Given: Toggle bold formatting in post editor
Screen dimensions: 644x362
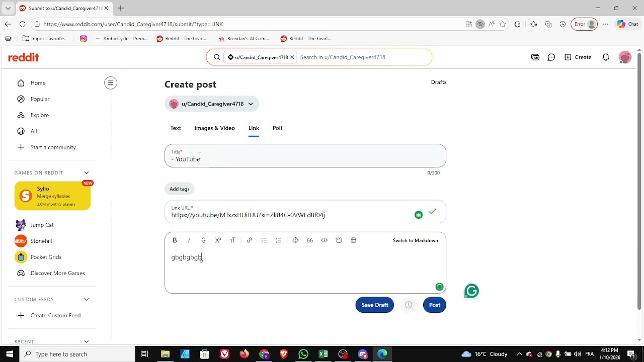Looking at the screenshot, I should point(175,240).
